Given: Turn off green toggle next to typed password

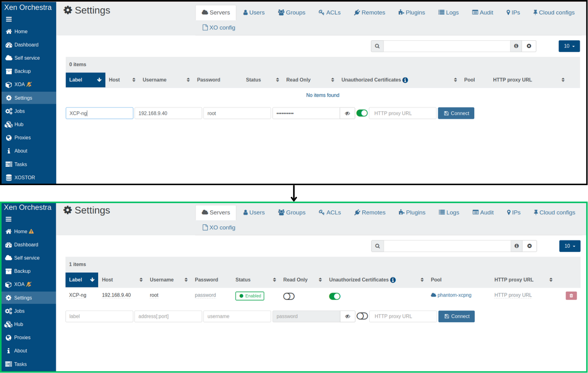Looking at the screenshot, I should point(362,113).
